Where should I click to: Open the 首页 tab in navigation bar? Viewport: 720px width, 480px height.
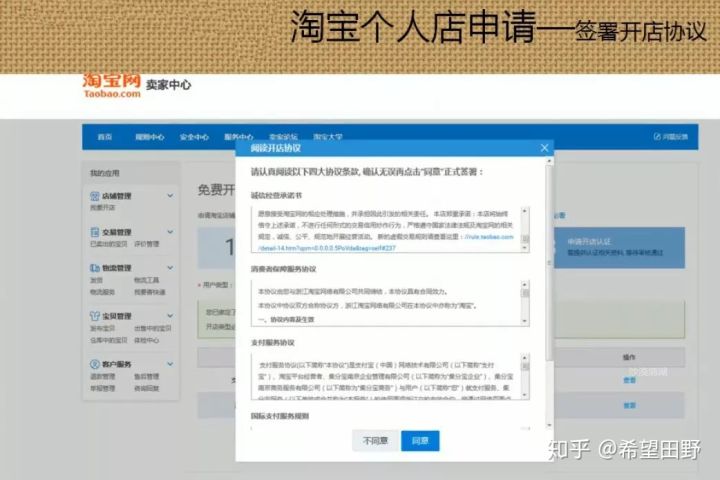[x=104, y=136]
